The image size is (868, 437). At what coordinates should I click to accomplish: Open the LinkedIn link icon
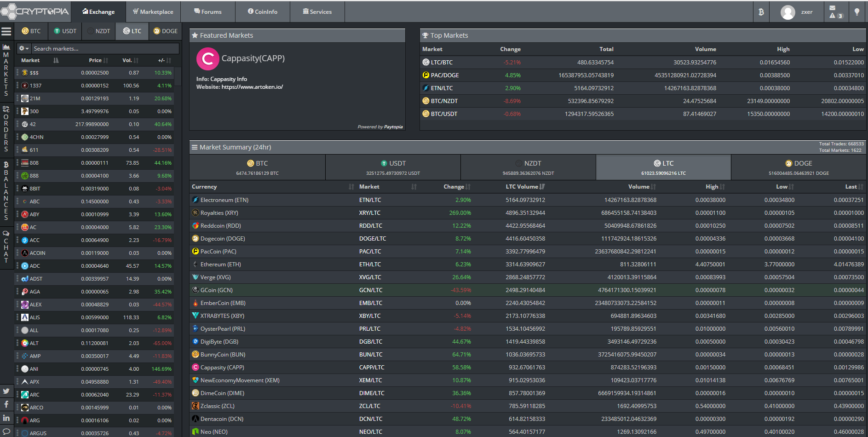6,418
